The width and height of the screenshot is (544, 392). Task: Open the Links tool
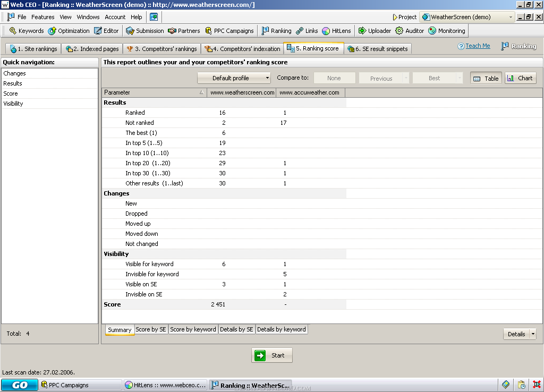click(x=307, y=31)
